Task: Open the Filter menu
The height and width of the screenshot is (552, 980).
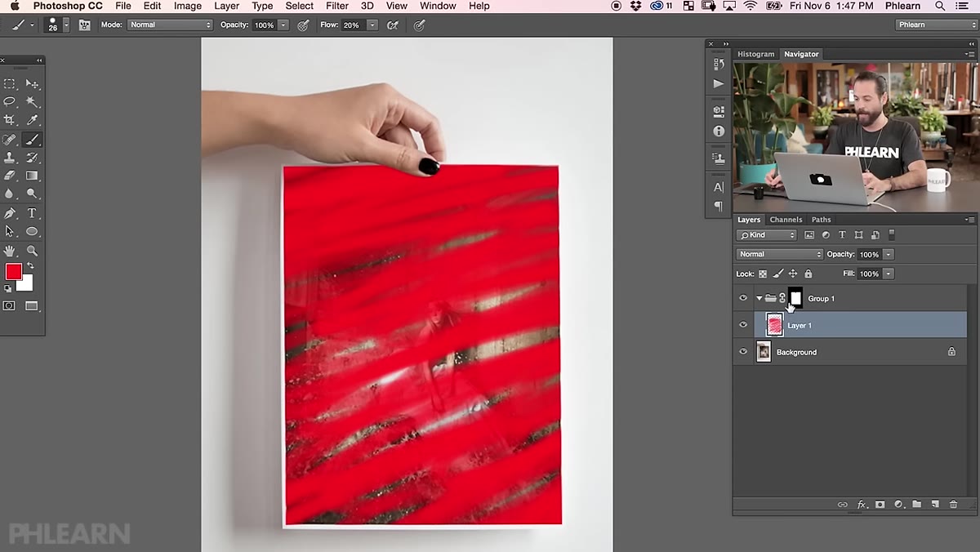Action: coord(337,6)
